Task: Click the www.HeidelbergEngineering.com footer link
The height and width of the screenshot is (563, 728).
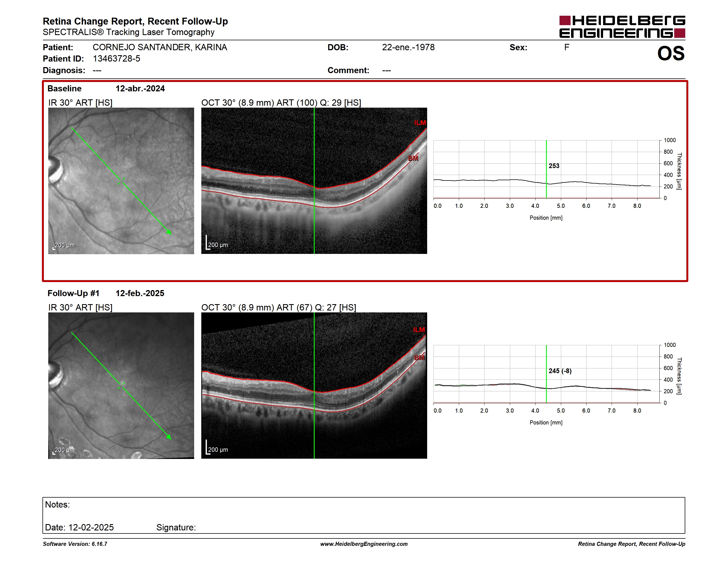Action: (364, 544)
